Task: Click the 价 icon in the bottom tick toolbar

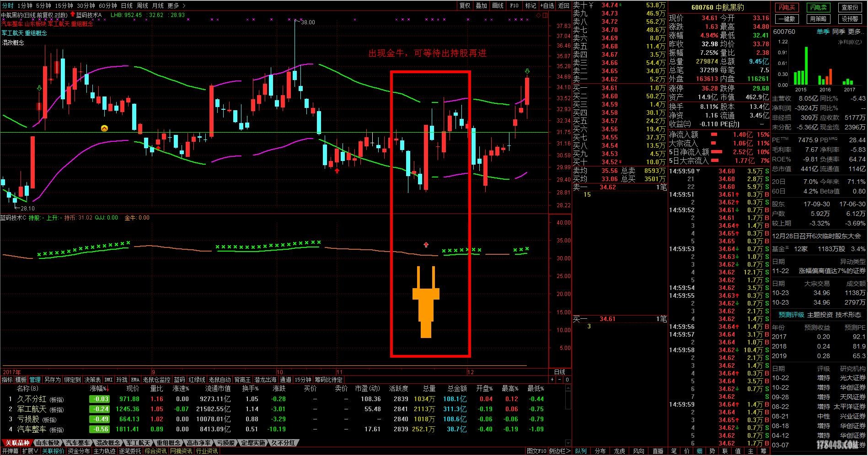Action: pos(686,451)
